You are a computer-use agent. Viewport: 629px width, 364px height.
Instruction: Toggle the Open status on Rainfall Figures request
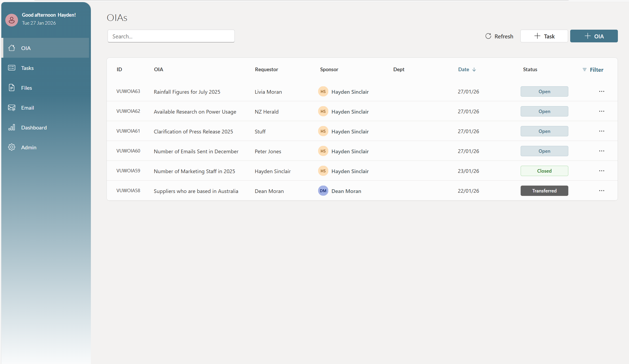pyautogui.click(x=544, y=91)
